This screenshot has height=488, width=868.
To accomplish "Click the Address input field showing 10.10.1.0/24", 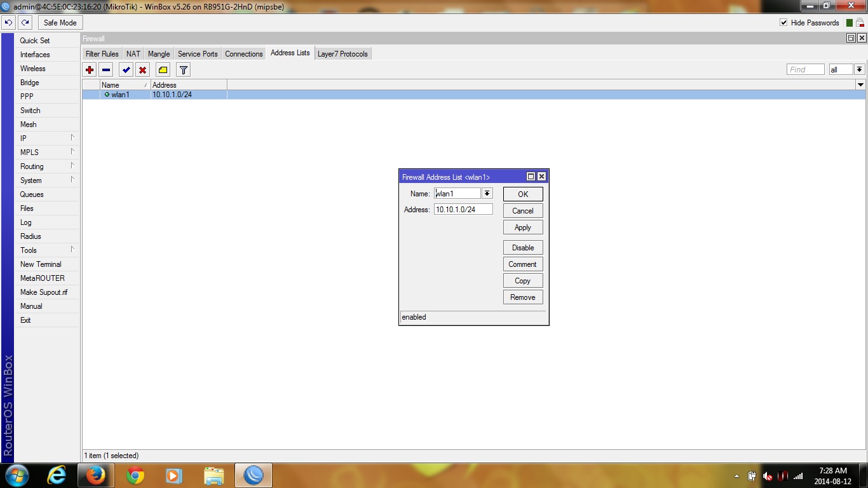I will (463, 209).
